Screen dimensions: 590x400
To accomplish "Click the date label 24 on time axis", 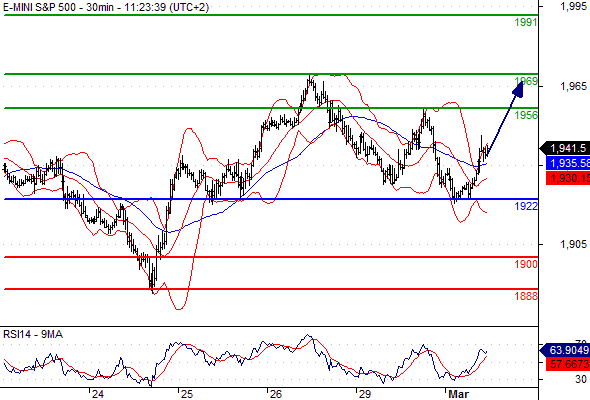I will tap(98, 394).
